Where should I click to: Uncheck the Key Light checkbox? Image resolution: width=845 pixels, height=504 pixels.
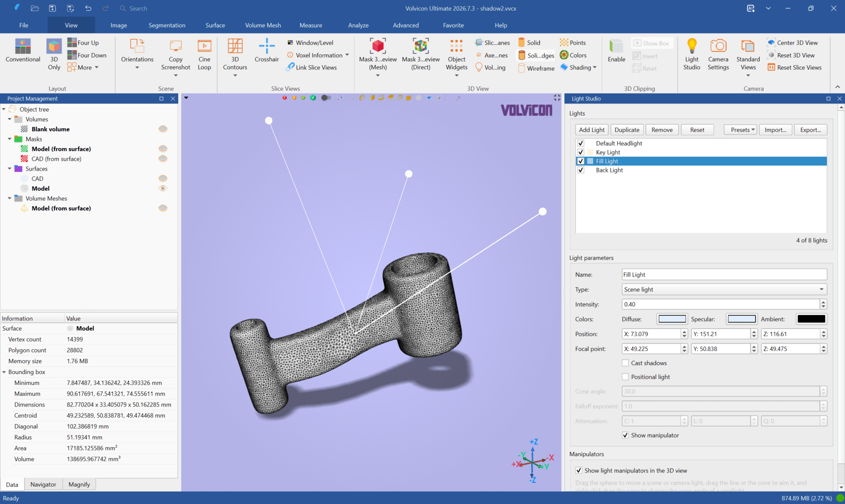(x=581, y=152)
